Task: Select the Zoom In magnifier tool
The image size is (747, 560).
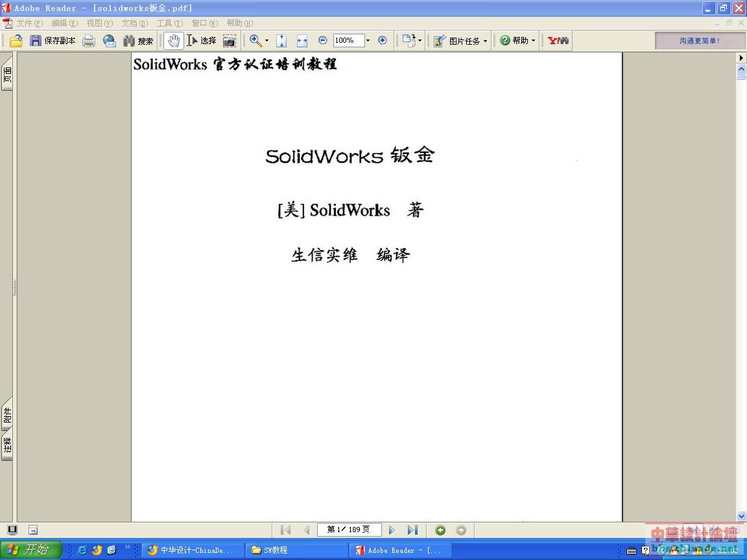Action: point(256,41)
